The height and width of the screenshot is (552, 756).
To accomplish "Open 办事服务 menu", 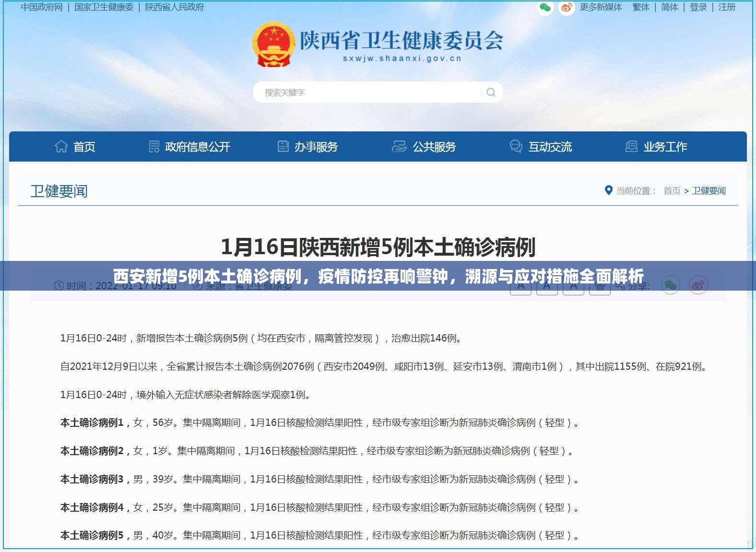I will click(x=308, y=147).
